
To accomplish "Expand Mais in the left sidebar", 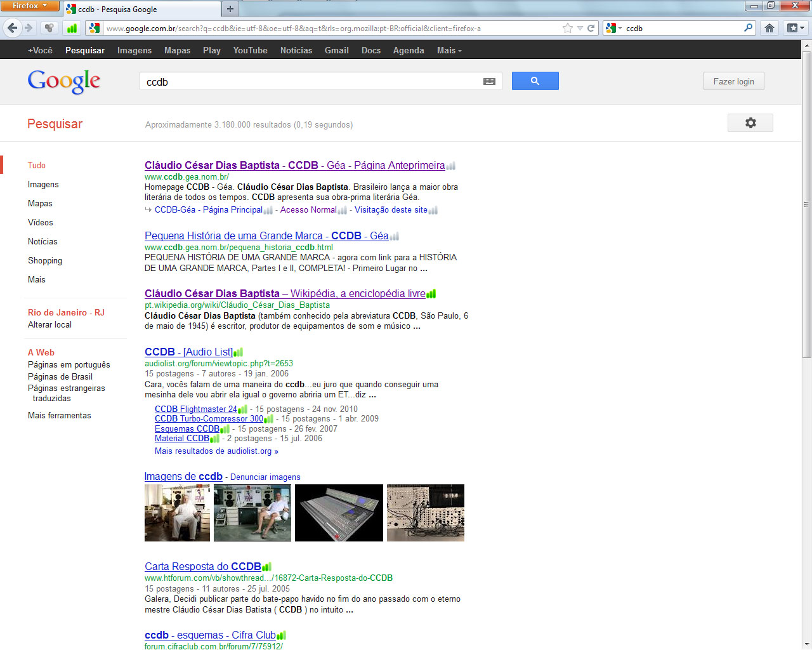I will [37, 279].
